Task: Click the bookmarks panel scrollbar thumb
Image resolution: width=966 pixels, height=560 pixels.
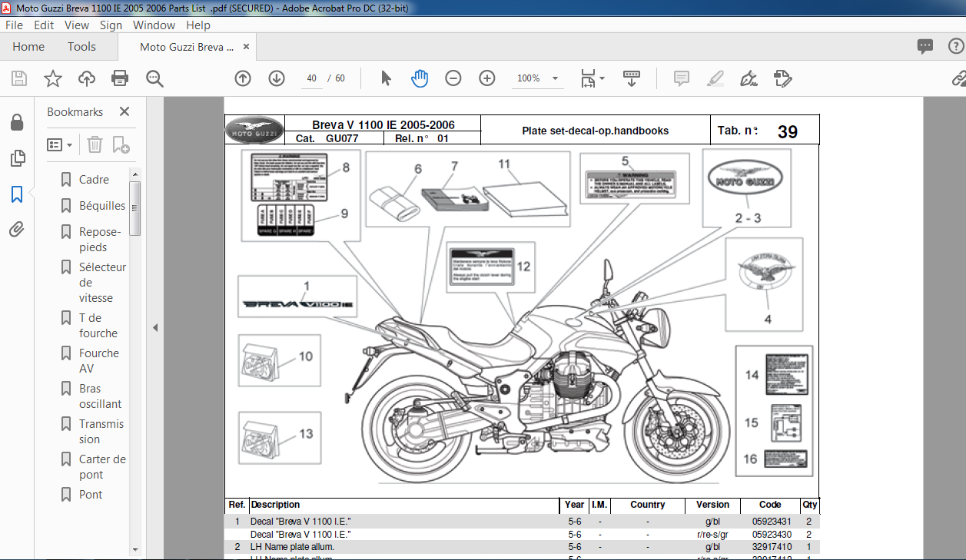Action: (x=134, y=207)
